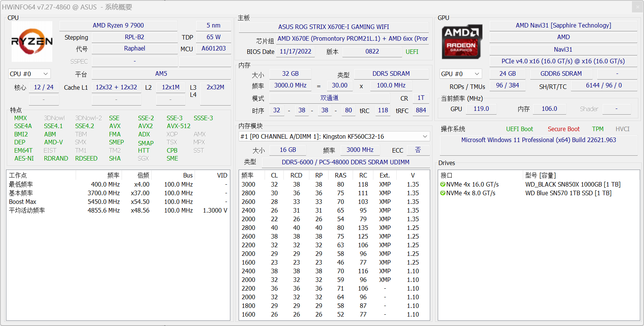Image resolution: width=644 pixels, height=326 pixels.
Task: Click the 96 / 384 ROPs/TMUs value
Action: 507,85
